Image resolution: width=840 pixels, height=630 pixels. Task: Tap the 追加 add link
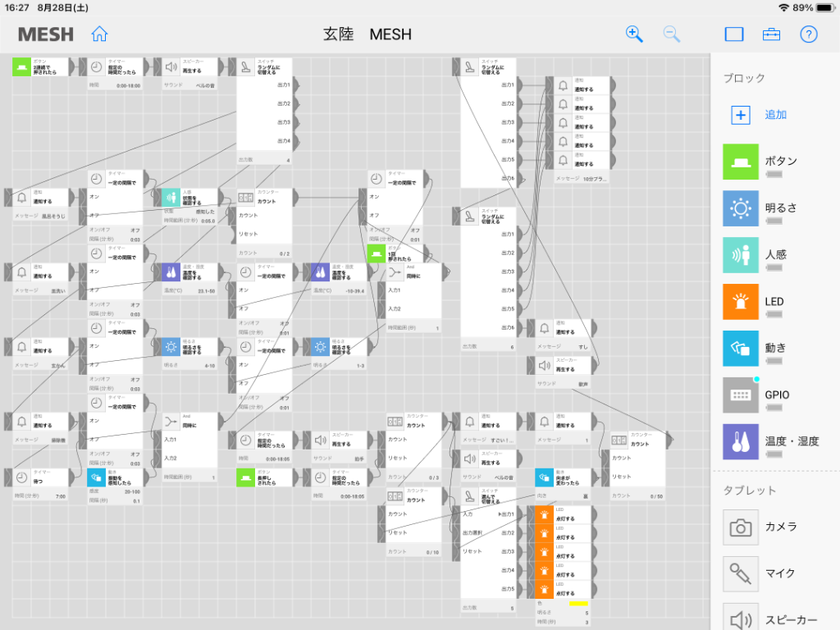coord(775,115)
